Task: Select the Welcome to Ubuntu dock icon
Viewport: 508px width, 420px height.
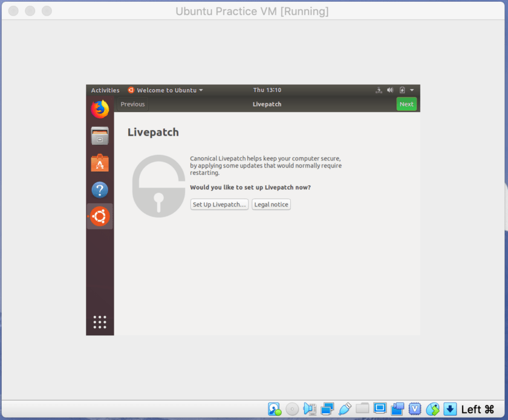Action: pos(100,216)
